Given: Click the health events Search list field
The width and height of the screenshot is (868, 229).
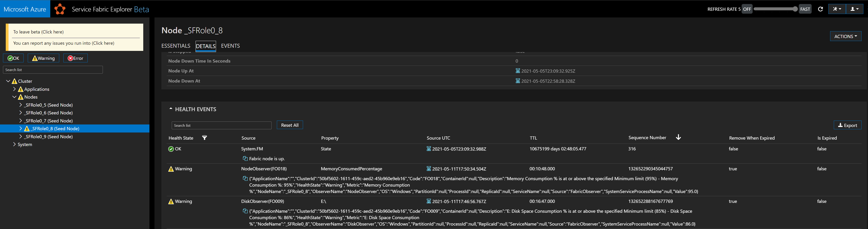Looking at the screenshot, I should point(221,125).
